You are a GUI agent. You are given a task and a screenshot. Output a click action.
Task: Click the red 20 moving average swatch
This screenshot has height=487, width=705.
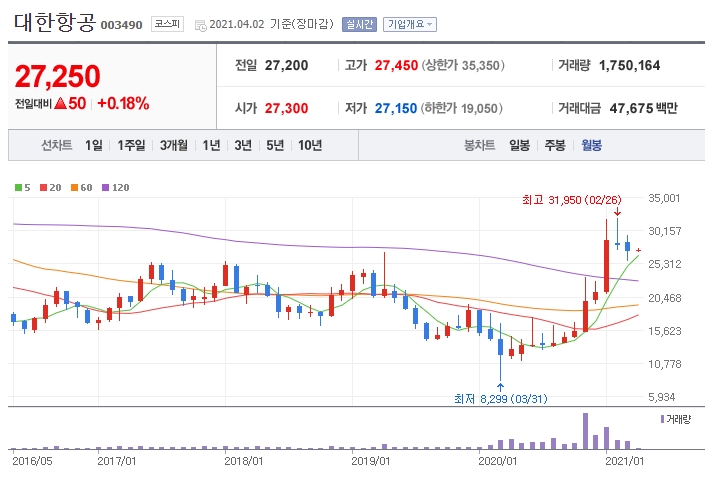[x=44, y=188]
